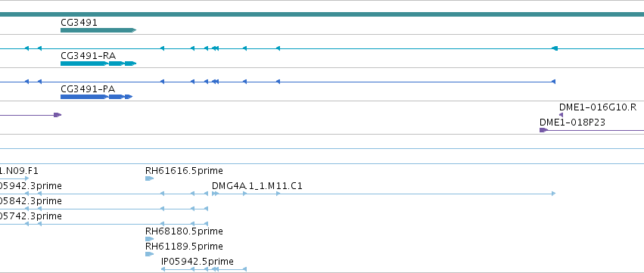Click the DME1-018P23 purple start marker
This screenshot has height=273, width=644.
543,130
